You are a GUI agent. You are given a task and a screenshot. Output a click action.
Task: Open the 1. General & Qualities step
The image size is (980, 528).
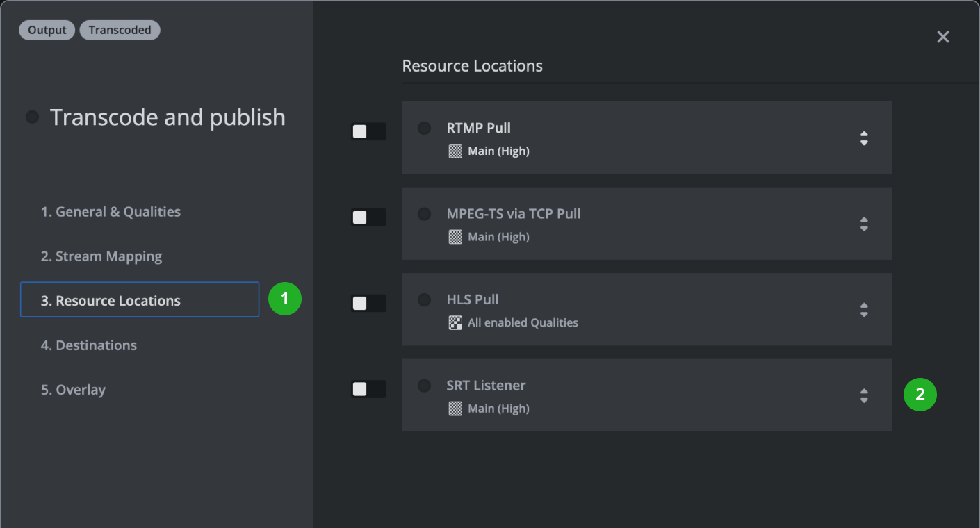click(x=111, y=211)
